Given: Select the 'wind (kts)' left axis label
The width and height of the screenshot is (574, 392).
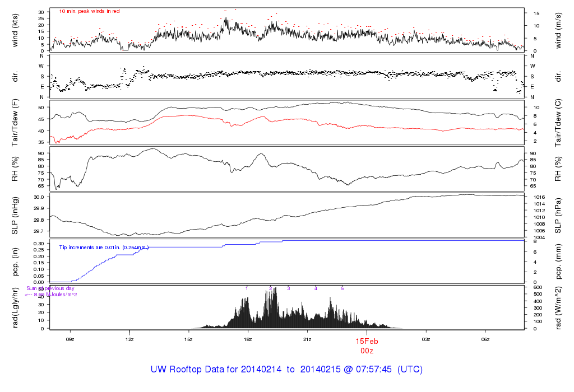Looking at the screenshot, I should [x=15, y=30].
